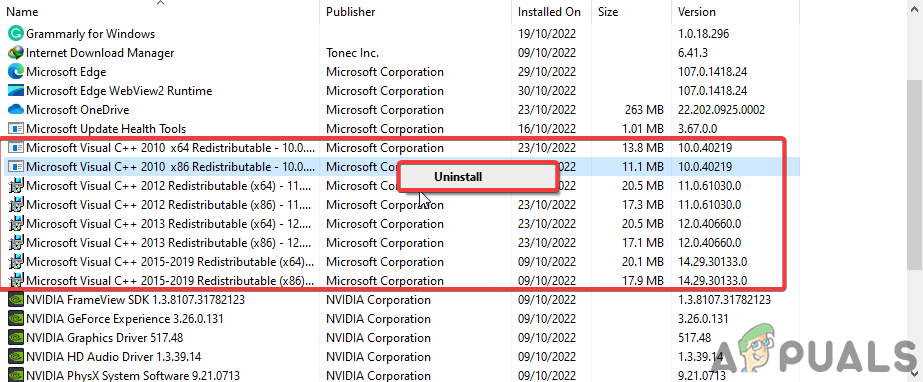This screenshot has height=382, width=923.
Task: Click the Microsoft OneDrive cloud icon
Action: point(16,109)
